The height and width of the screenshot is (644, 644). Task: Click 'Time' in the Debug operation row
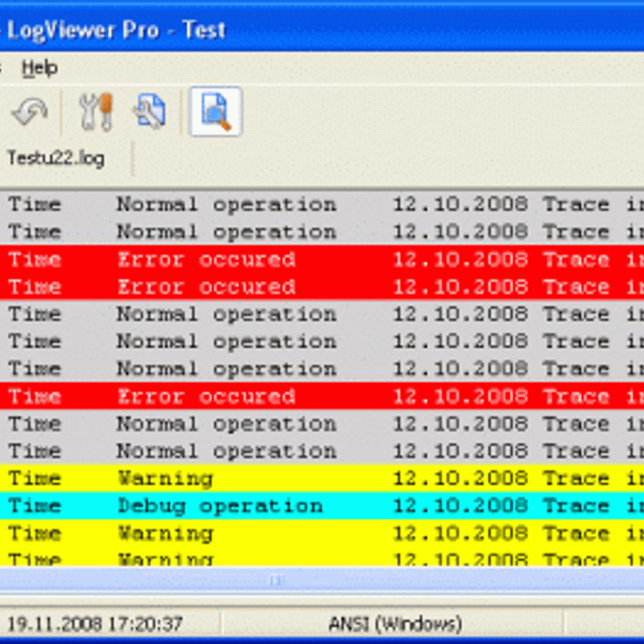35,506
